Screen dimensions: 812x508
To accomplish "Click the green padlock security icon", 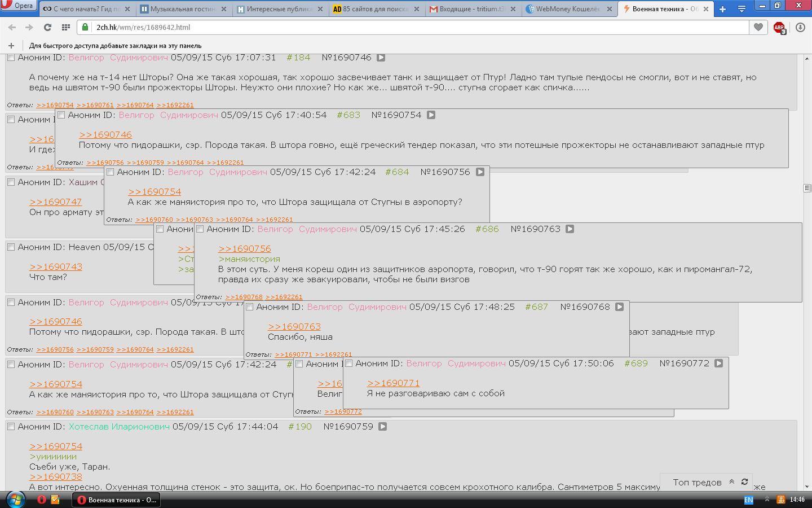I will coord(85,27).
